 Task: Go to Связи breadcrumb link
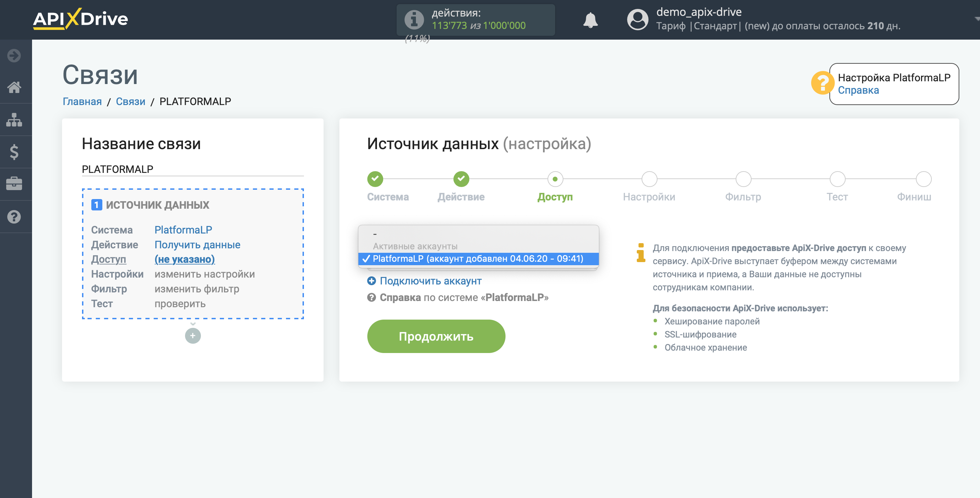click(131, 101)
